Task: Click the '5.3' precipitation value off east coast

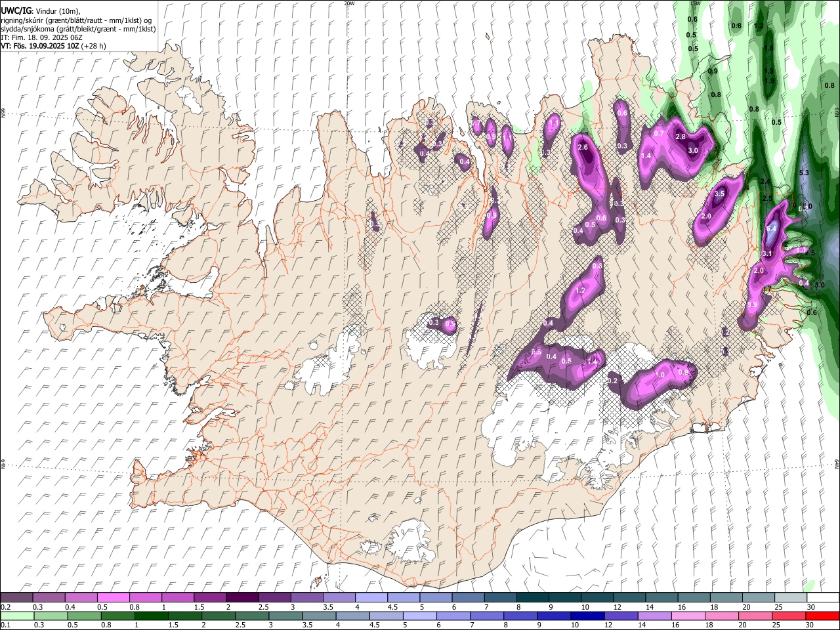Action: (x=804, y=173)
